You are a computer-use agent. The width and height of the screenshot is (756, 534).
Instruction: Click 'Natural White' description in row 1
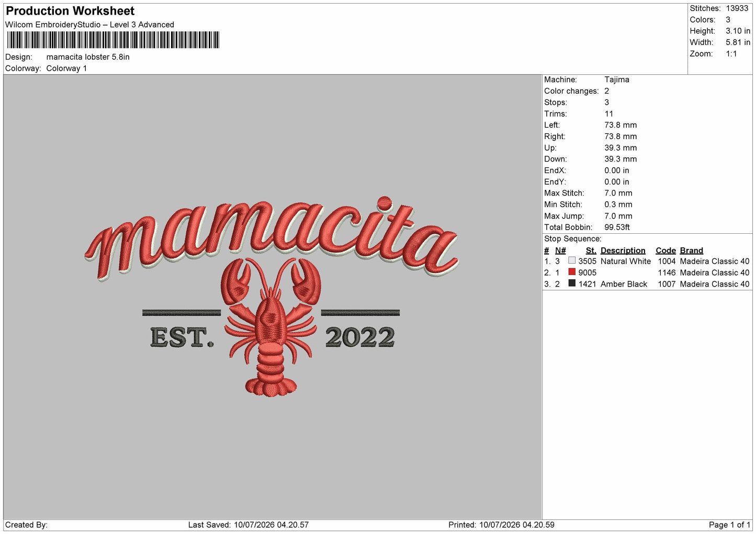(626, 262)
